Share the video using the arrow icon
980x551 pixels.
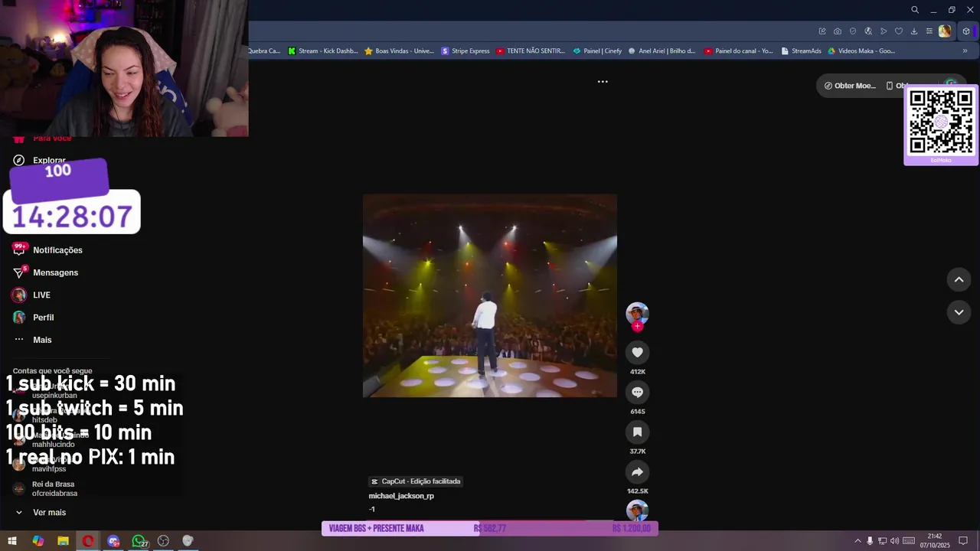[x=637, y=471]
